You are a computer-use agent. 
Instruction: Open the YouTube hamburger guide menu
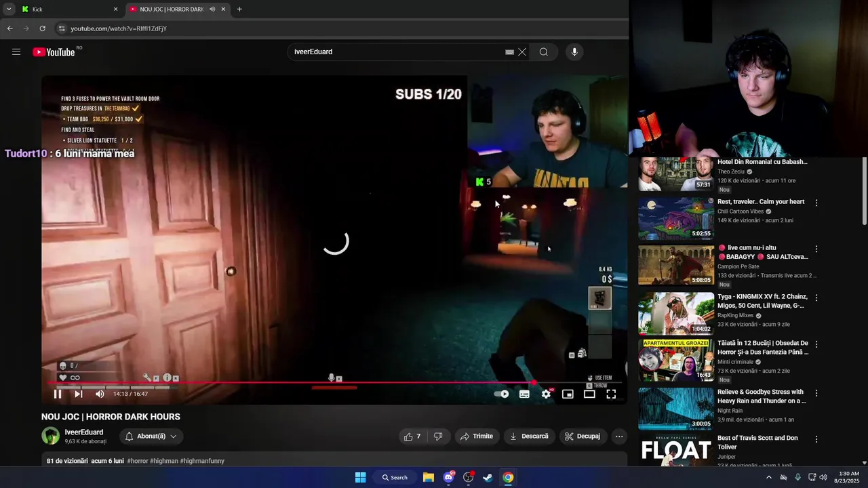point(16,52)
